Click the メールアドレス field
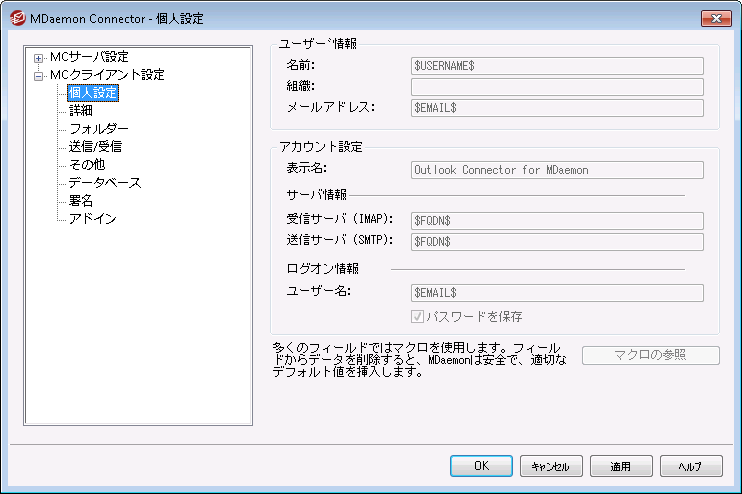This screenshot has height=494, width=742. point(557,108)
